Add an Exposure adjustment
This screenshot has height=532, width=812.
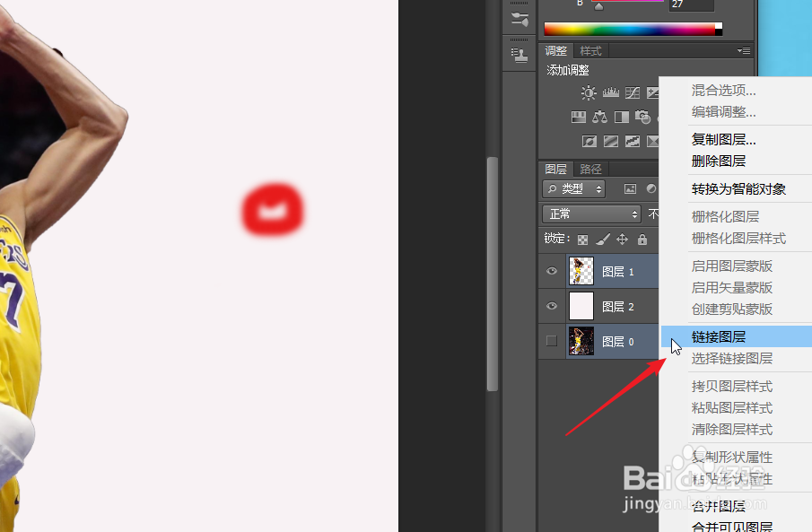[x=652, y=92]
